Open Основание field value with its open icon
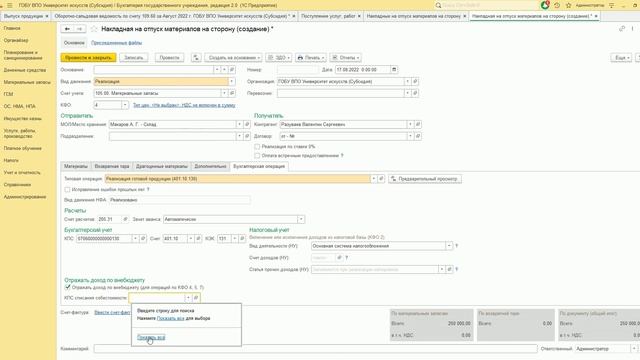The width and height of the screenshot is (640, 360). [x=232, y=70]
